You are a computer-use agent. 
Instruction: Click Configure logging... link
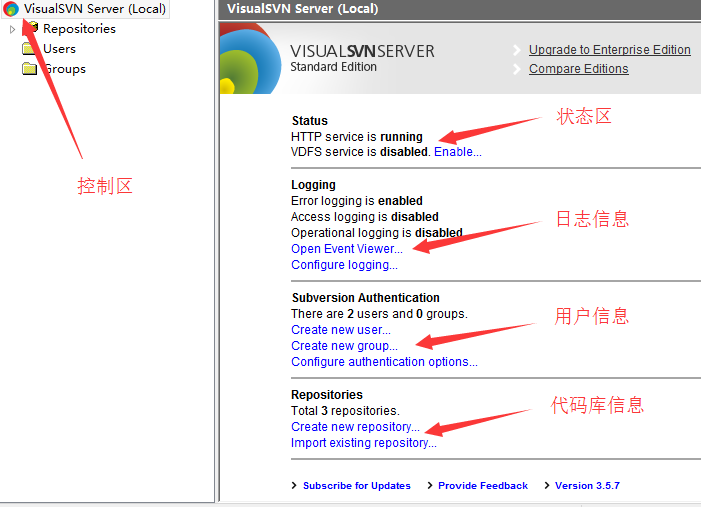click(344, 265)
